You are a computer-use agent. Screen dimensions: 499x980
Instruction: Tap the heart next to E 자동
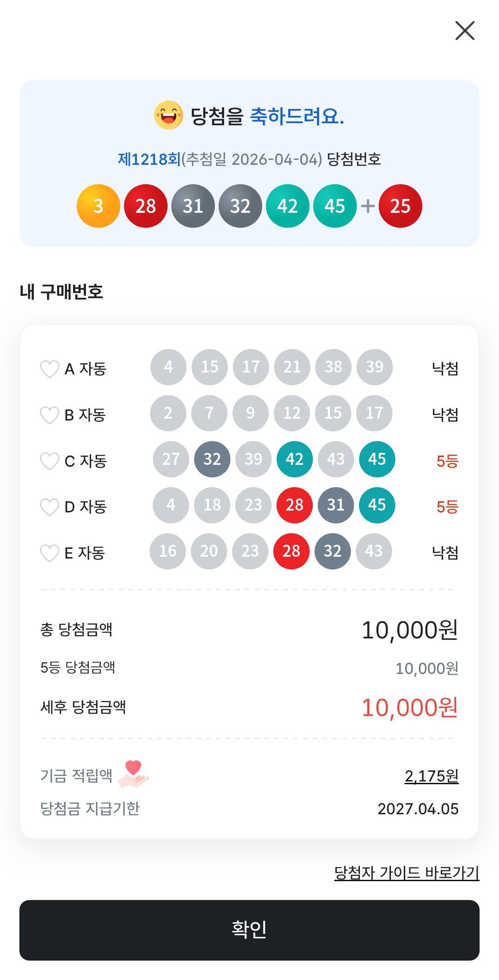(x=49, y=553)
